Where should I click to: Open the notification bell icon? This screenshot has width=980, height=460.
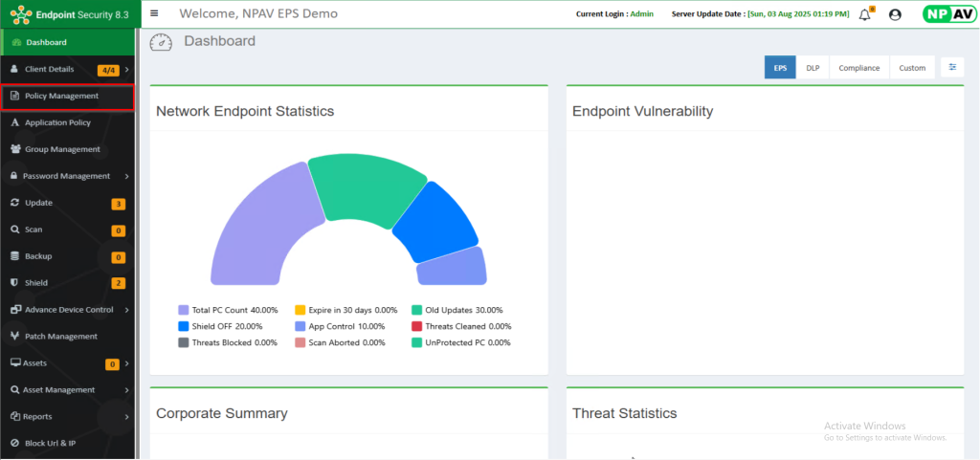pyautogui.click(x=865, y=14)
